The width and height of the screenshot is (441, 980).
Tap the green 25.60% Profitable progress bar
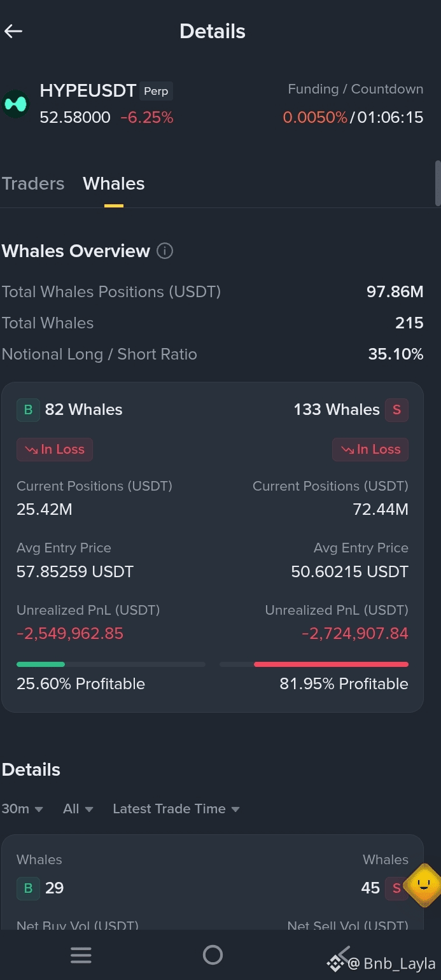[111, 664]
